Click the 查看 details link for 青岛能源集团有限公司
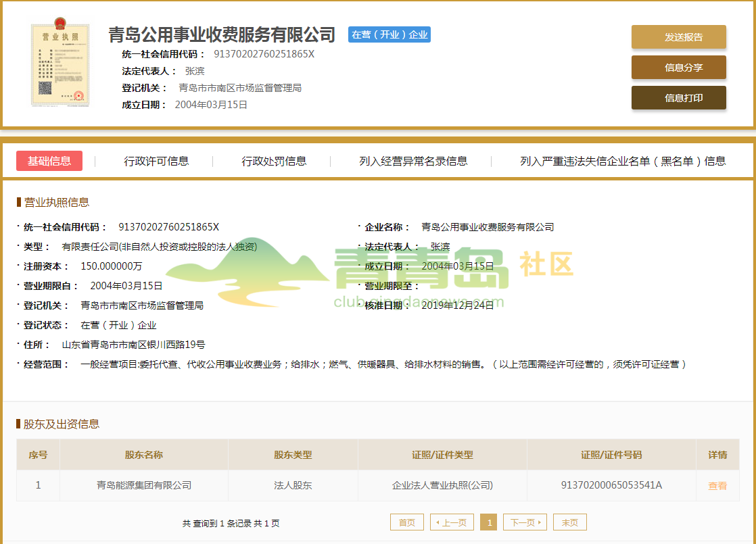Viewport: 756px width, 544px height. click(717, 486)
